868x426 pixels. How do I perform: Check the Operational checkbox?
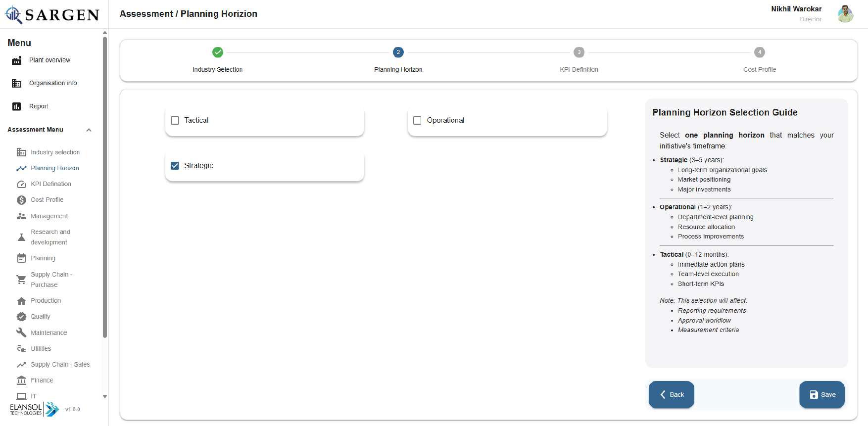click(x=417, y=120)
